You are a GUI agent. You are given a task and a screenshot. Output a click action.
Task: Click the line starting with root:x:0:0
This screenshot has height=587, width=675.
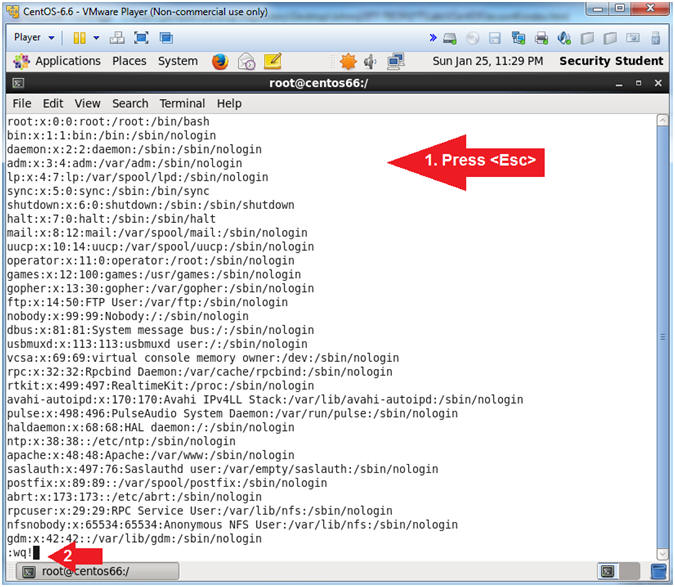(x=108, y=122)
